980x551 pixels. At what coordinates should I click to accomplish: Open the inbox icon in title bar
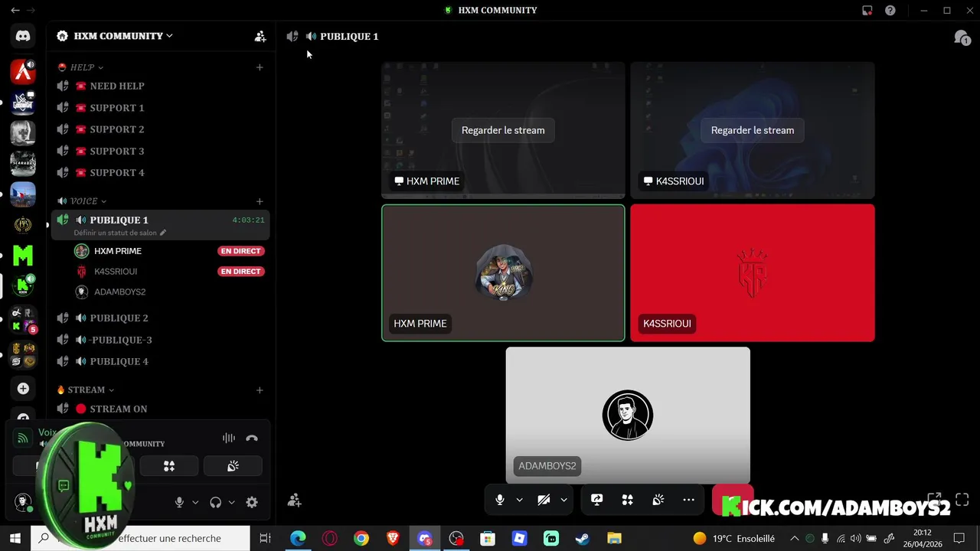click(x=867, y=10)
